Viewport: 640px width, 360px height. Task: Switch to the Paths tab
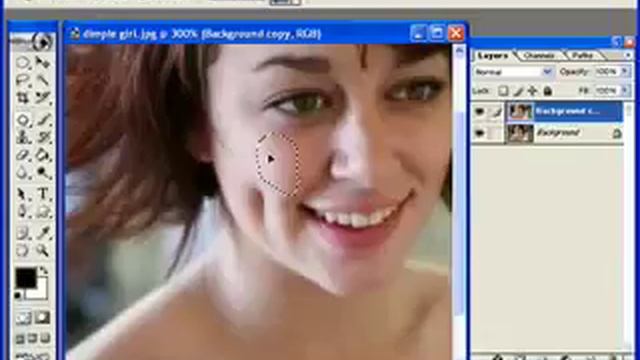click(583, 56)
